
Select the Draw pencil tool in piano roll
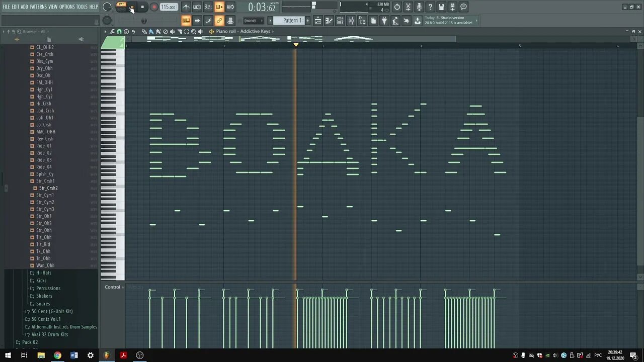[144, 31]
